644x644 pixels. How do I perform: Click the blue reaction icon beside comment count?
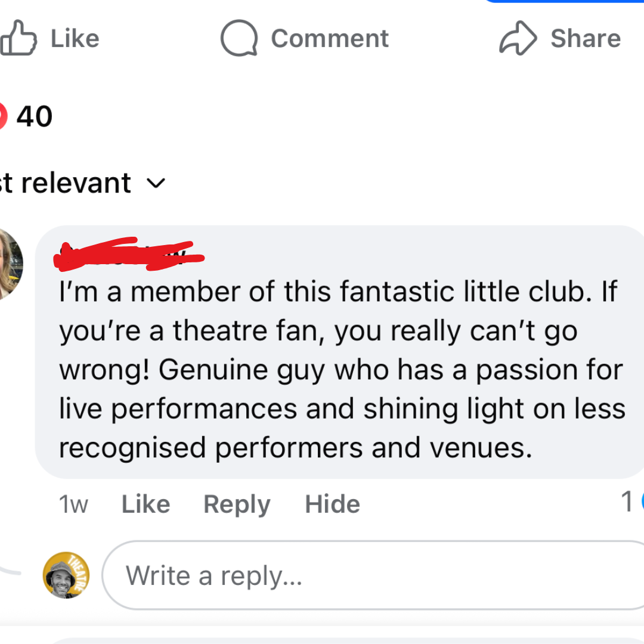(641, 502)
